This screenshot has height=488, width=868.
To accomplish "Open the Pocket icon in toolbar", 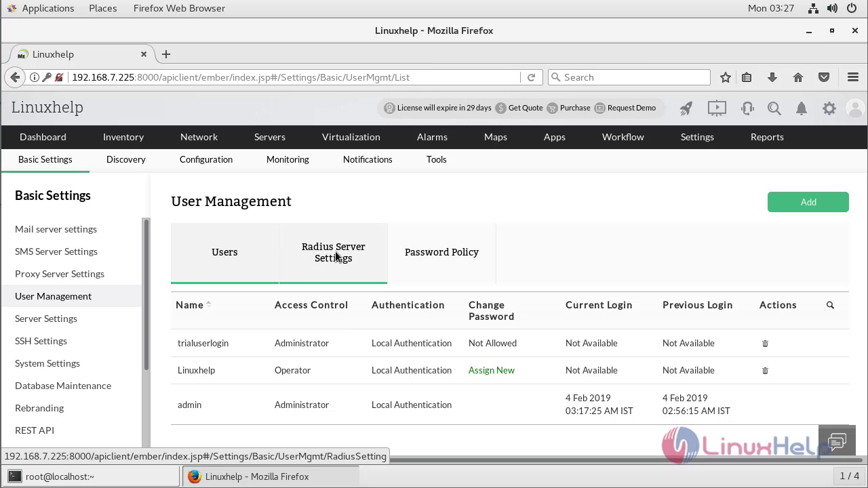I will 824,77.
